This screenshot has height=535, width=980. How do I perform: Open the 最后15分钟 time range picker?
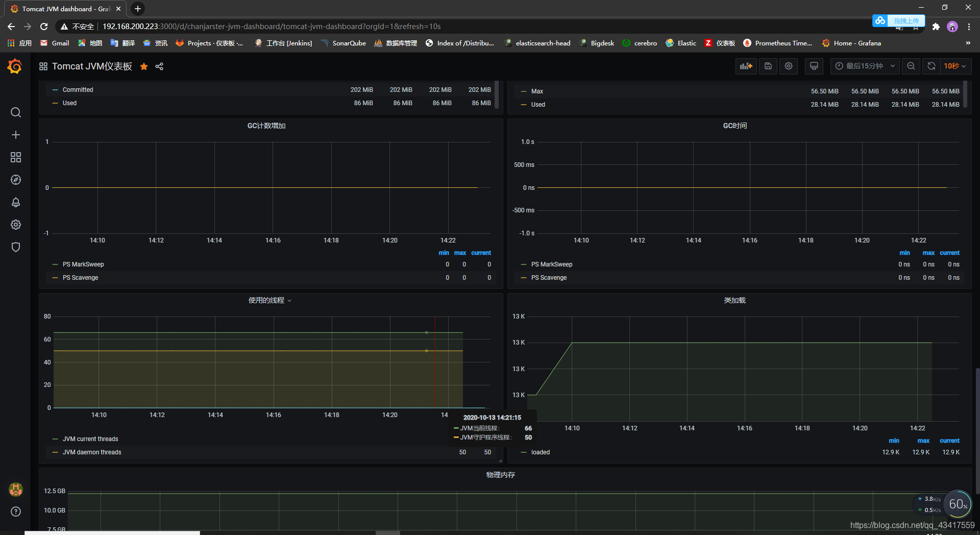[x=864, y=66]
